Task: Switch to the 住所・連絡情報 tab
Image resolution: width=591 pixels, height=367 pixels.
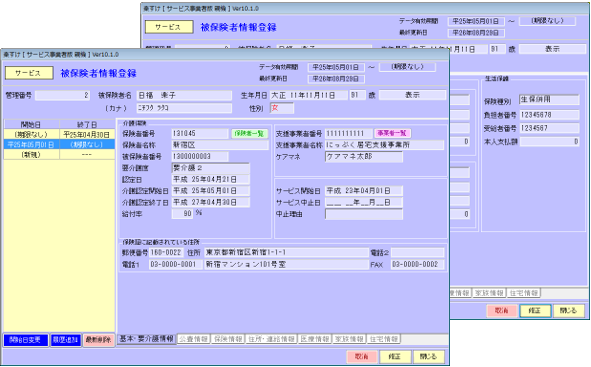Action: (x=271, y=339)
